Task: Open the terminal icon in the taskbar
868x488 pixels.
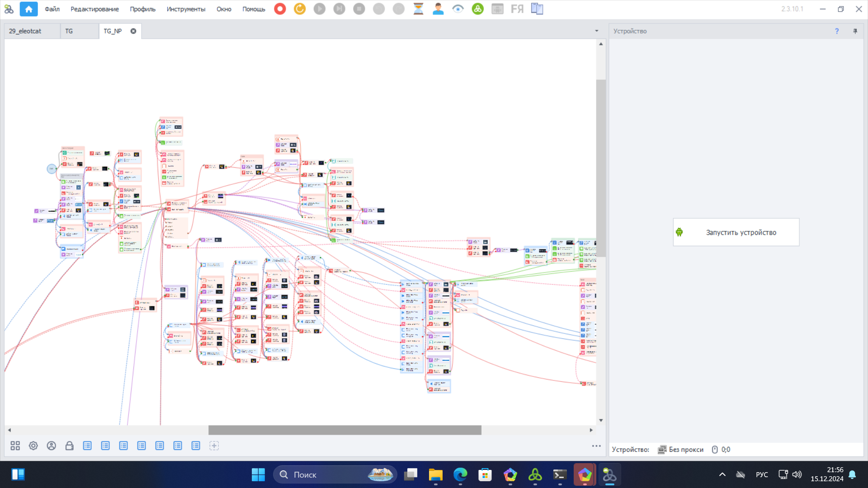Action: pyautogui.click(x=560, y=475)
